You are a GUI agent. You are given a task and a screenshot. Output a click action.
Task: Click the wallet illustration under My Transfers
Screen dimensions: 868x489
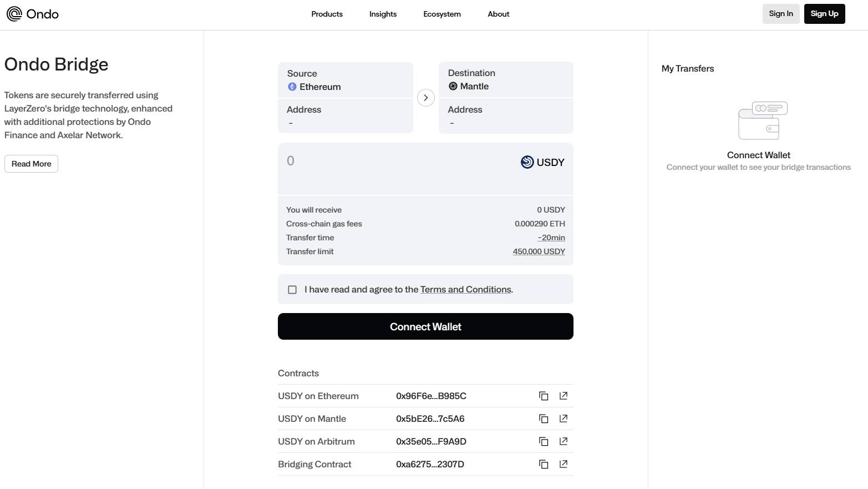click(x=763, y=120)
